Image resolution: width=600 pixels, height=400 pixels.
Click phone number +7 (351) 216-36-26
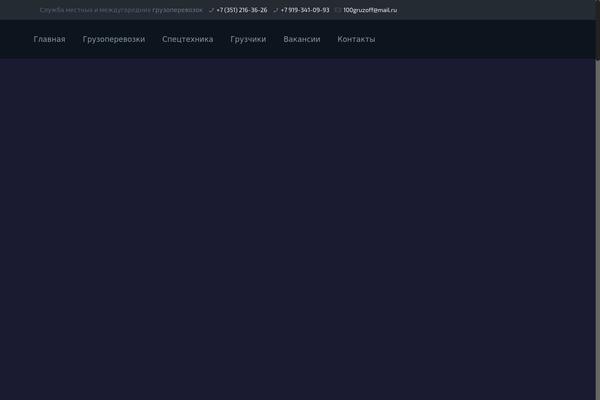coord(241,10)
